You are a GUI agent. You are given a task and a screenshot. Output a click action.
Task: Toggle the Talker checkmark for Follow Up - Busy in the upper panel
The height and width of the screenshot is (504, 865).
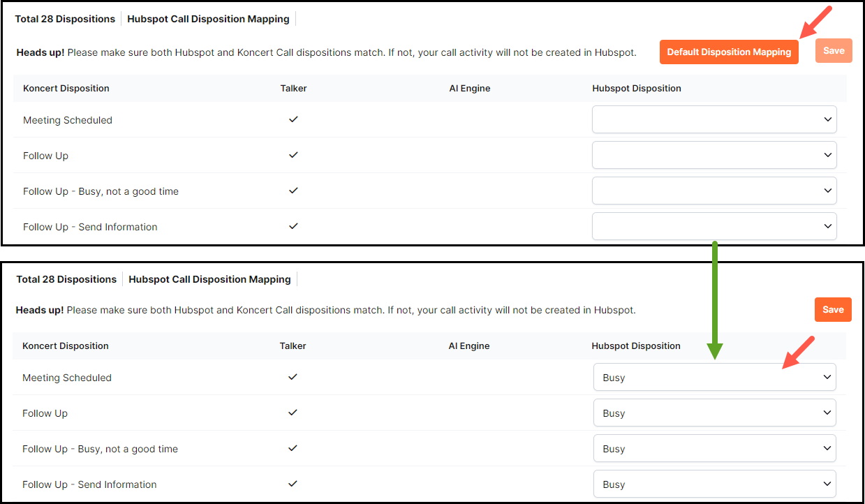point(293,191)
